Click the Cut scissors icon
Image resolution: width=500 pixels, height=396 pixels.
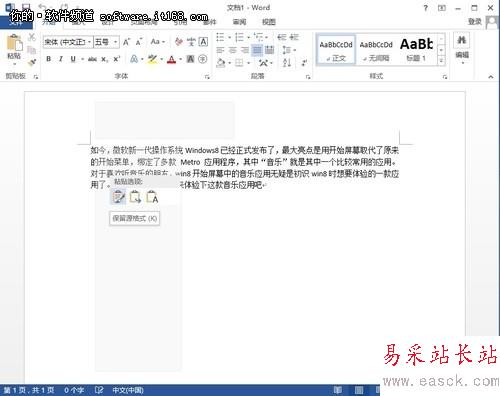point(32,37)
